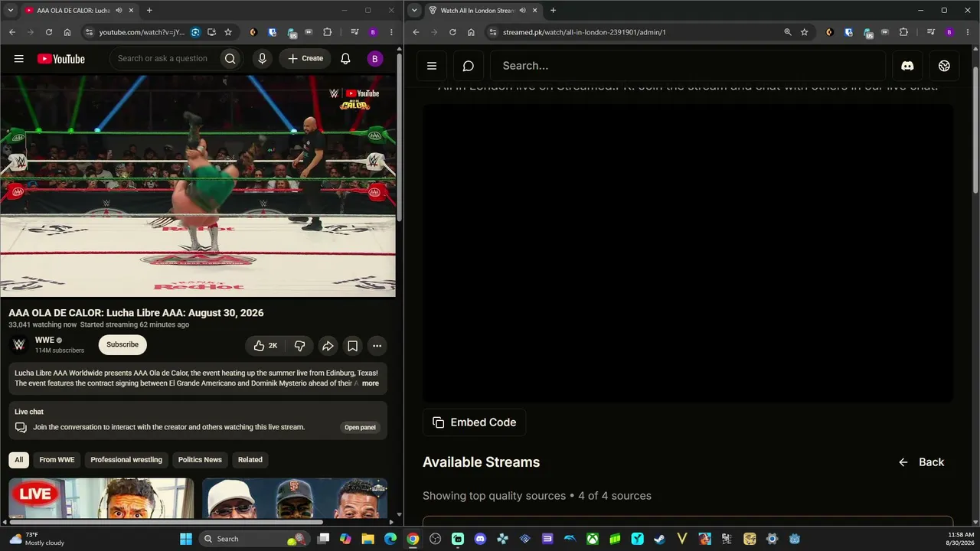The width and height of the screenshot is (980, 551).
Task: Bookmark the YouTube page with the star
Action: (228, 32)
